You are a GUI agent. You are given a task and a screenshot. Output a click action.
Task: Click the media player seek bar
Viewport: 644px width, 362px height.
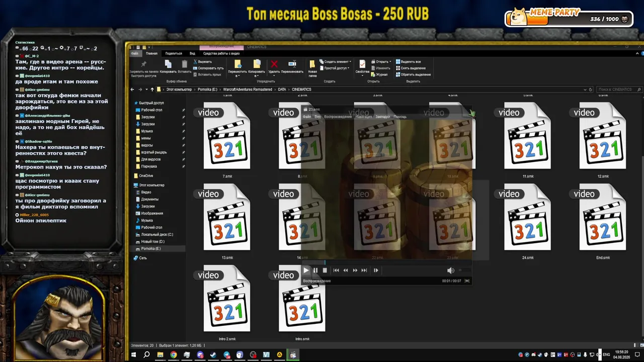coord(386,262)
